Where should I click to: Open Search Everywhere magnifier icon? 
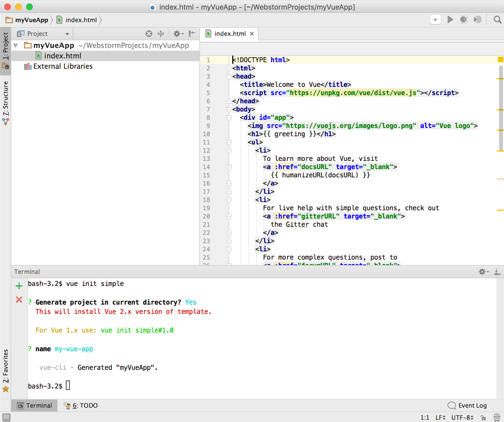[497, 20]
